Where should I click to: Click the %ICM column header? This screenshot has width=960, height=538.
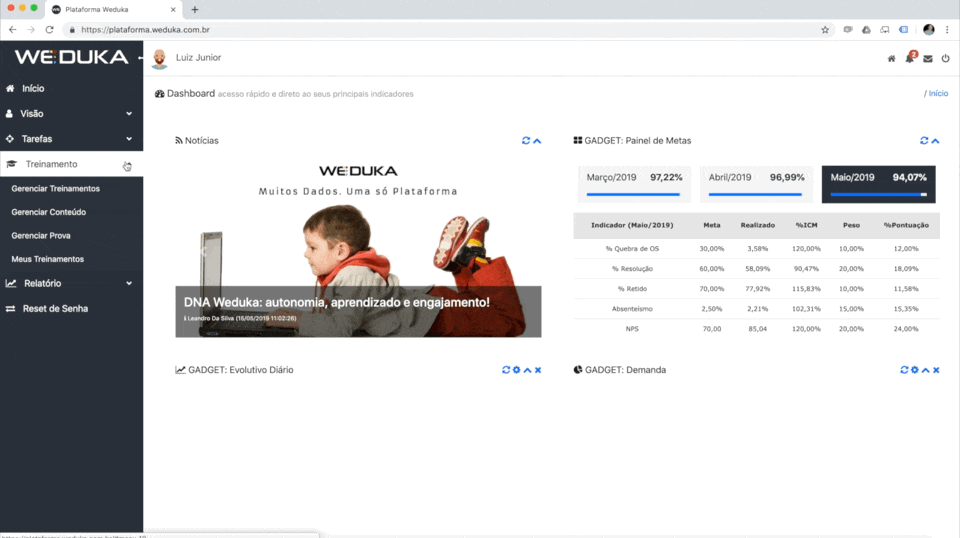pyautogui.click(x=806, y=225)
